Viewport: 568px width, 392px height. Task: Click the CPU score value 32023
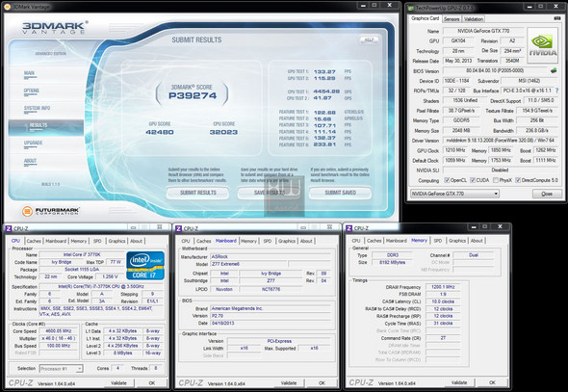223,132
